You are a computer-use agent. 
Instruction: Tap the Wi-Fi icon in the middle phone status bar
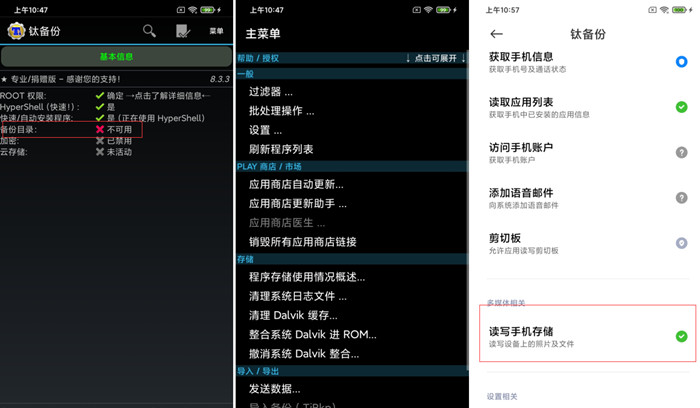[428, 10]
